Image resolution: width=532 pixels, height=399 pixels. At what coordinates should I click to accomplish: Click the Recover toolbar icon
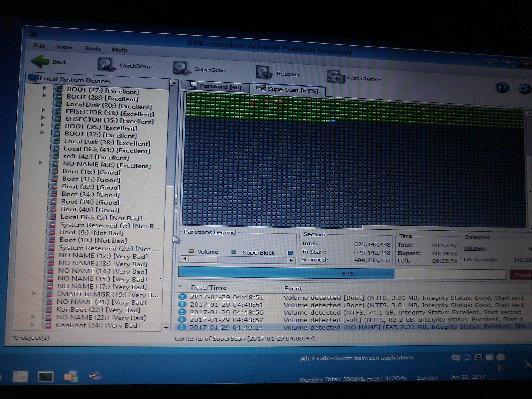(264, 72)
